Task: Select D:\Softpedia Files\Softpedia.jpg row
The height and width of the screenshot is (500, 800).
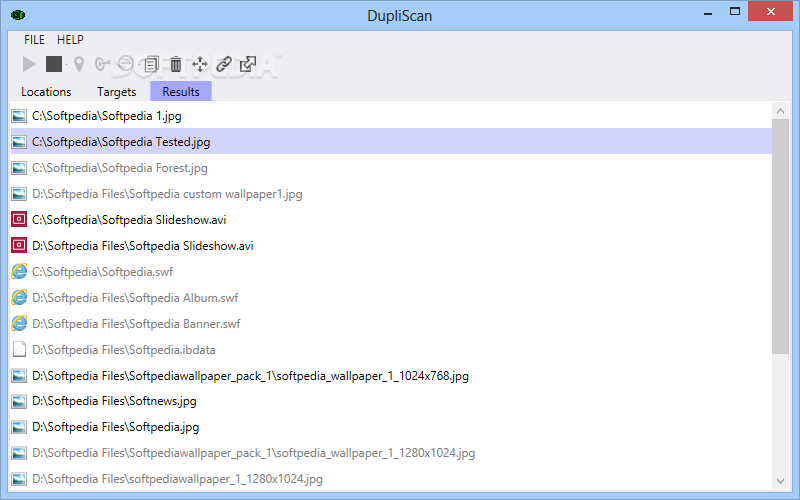Action: [x=391, y=427]
